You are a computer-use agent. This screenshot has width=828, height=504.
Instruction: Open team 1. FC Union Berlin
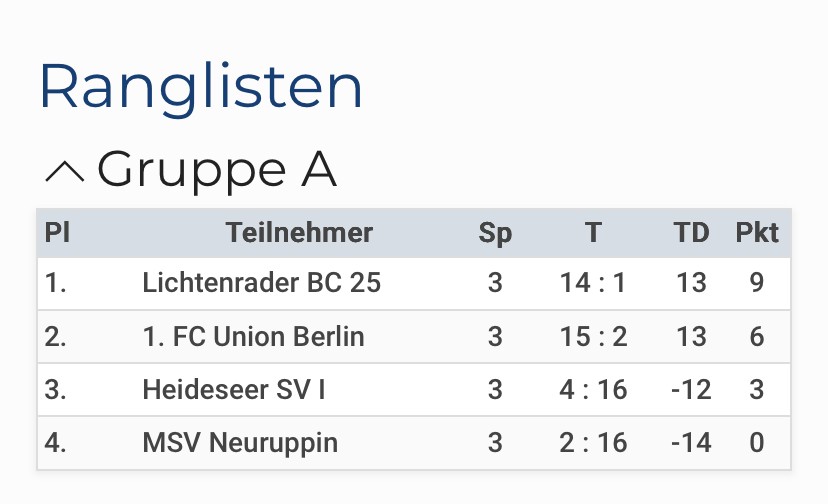pyautogui.click(x=253, y=336)
